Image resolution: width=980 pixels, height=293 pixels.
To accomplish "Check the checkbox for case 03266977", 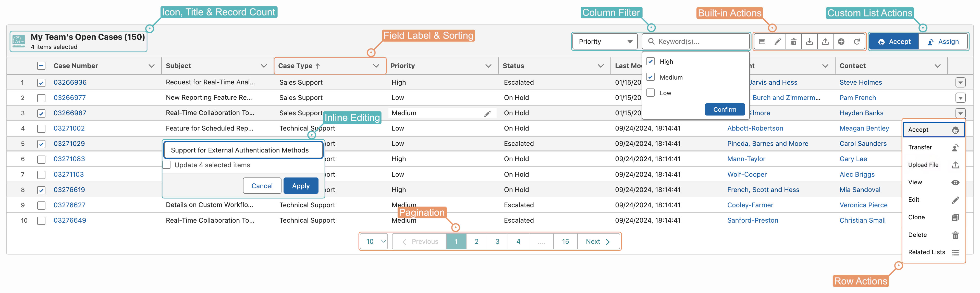I will tap(41, 98).
